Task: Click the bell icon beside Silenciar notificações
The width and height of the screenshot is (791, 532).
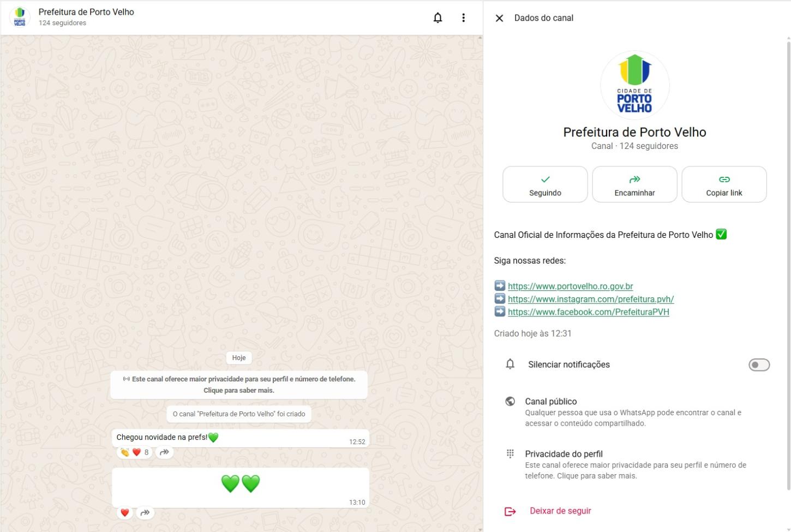Action: pos(510,364)
